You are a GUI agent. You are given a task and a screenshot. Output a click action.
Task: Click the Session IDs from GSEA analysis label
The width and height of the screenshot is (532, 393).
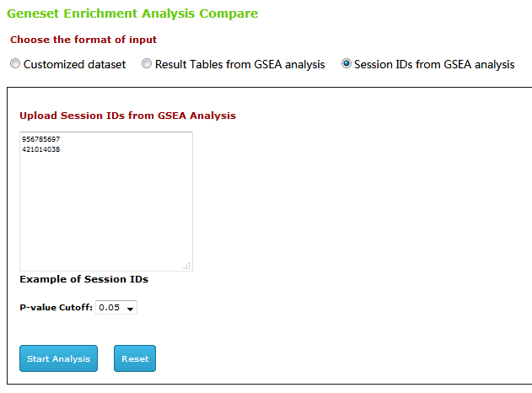click(x=434, y=64)
